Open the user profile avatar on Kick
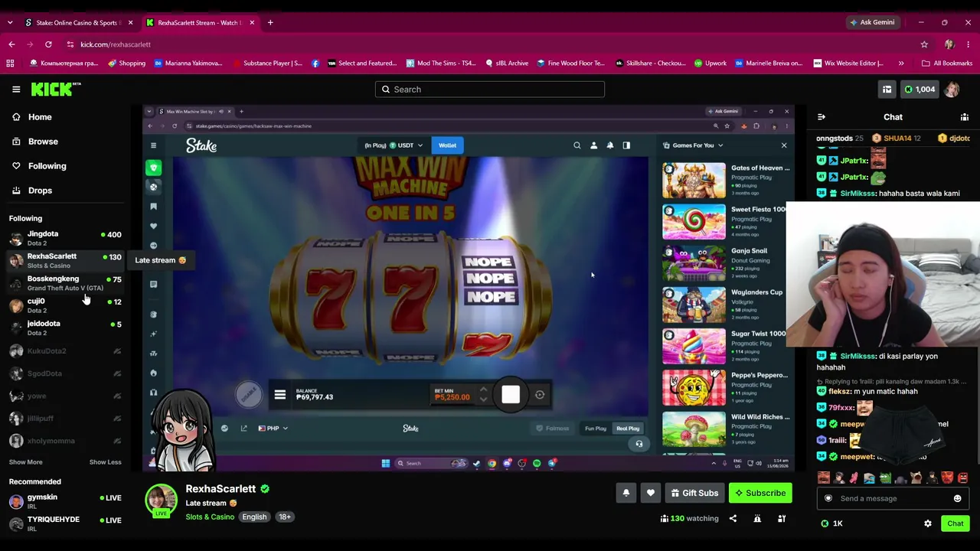Screen dimensions: 980x551 click(952, 90)
